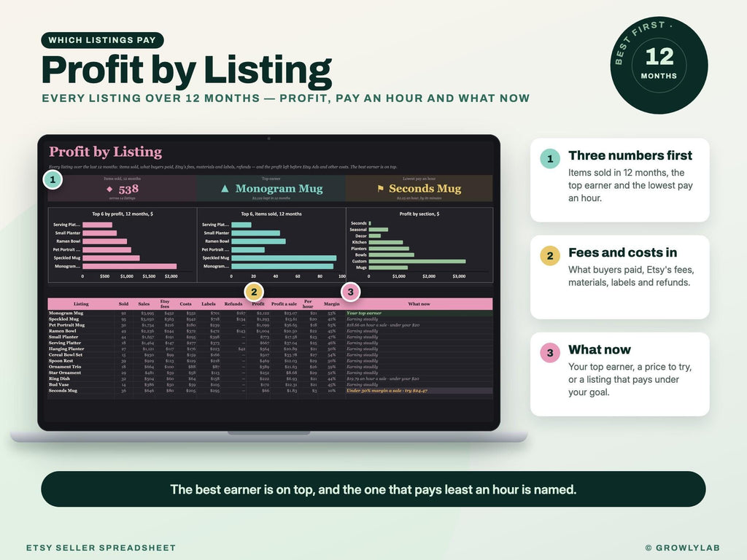Click the ETSY SELLER SPREADSHEET footer text

(x=101, y=548)
